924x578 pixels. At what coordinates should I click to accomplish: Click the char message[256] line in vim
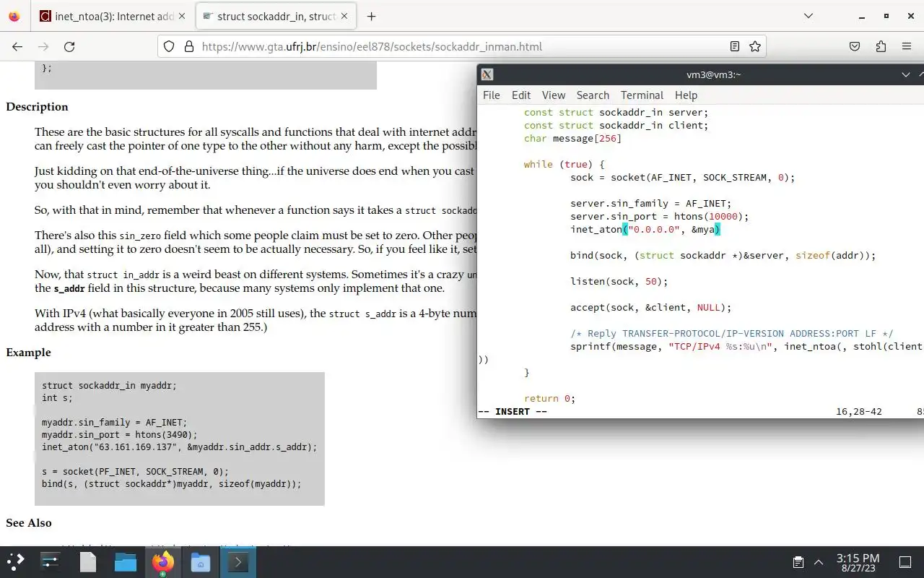[572, 138]
